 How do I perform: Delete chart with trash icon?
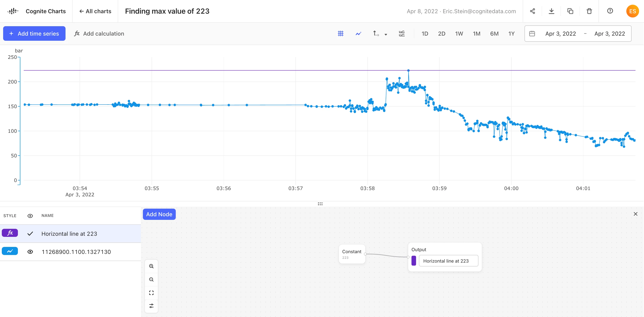589,11
